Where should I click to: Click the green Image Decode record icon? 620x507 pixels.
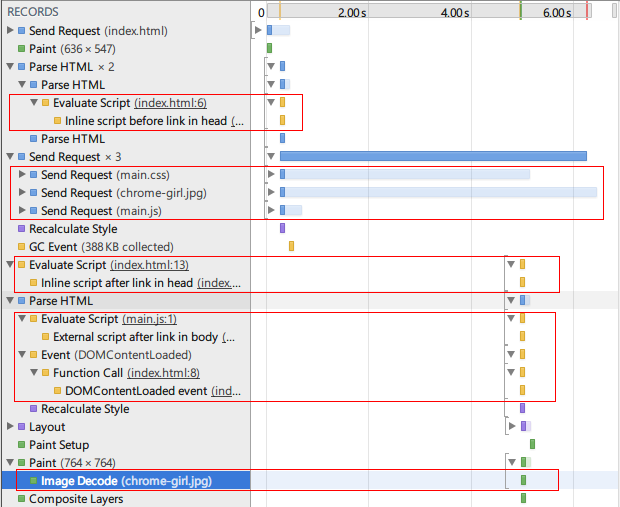point(33,481)
